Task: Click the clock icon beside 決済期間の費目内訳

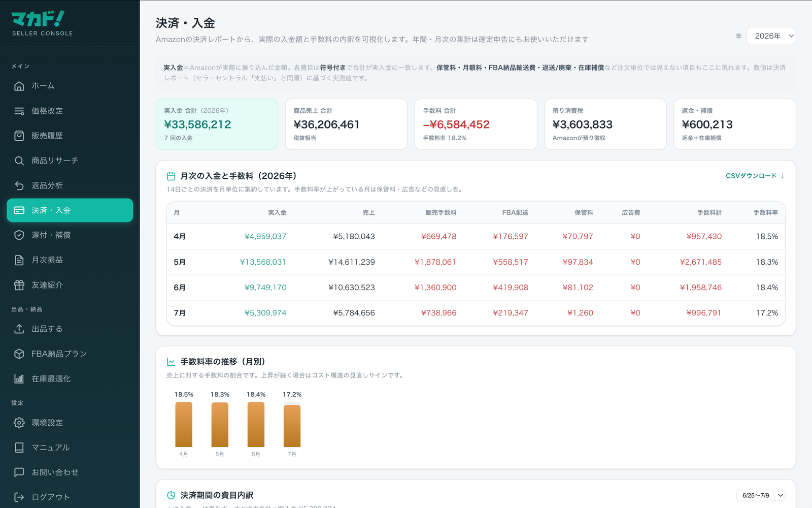Action: 171,495
